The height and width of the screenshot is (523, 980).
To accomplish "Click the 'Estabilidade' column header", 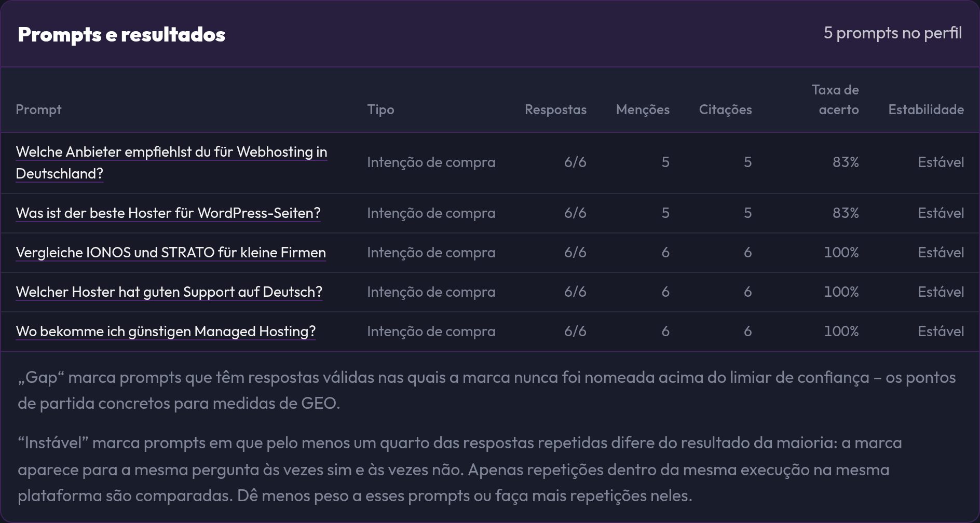I will (x=926, y=109).
